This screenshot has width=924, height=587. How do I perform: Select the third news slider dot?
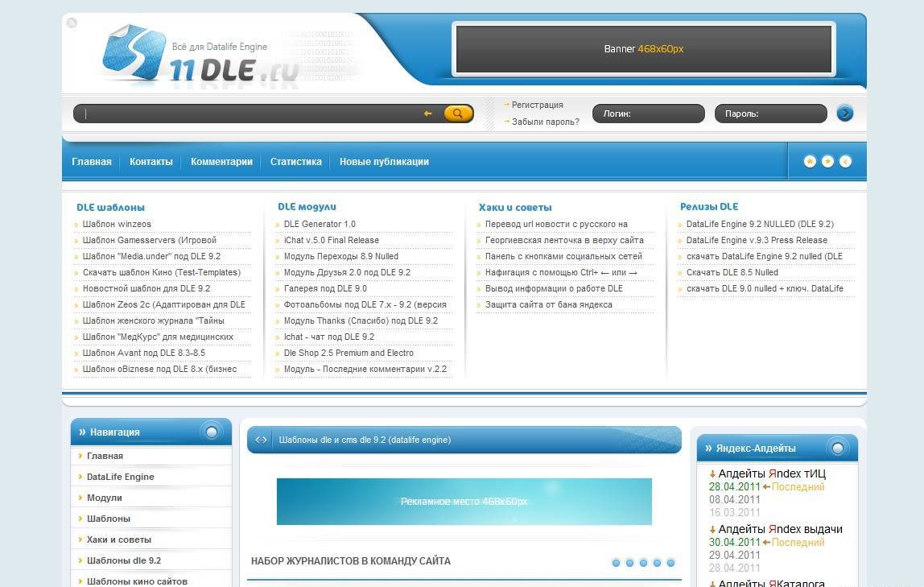[x=643, y=563]
